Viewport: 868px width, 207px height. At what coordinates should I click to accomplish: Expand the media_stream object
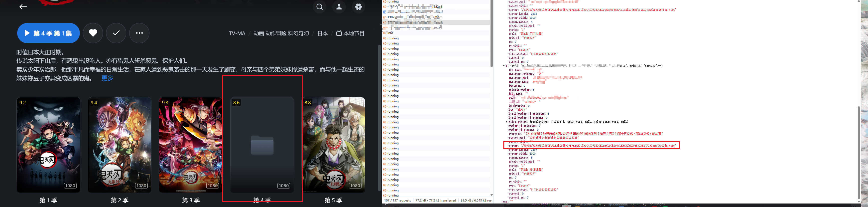point(507,122)
